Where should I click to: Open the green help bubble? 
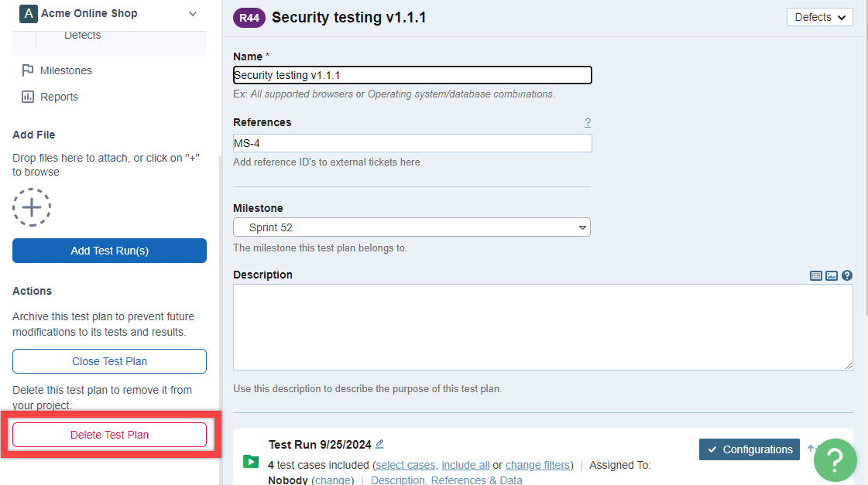[835, 459]
